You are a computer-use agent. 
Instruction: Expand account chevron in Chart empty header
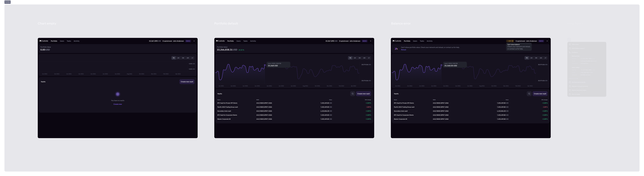click(194, 41)
